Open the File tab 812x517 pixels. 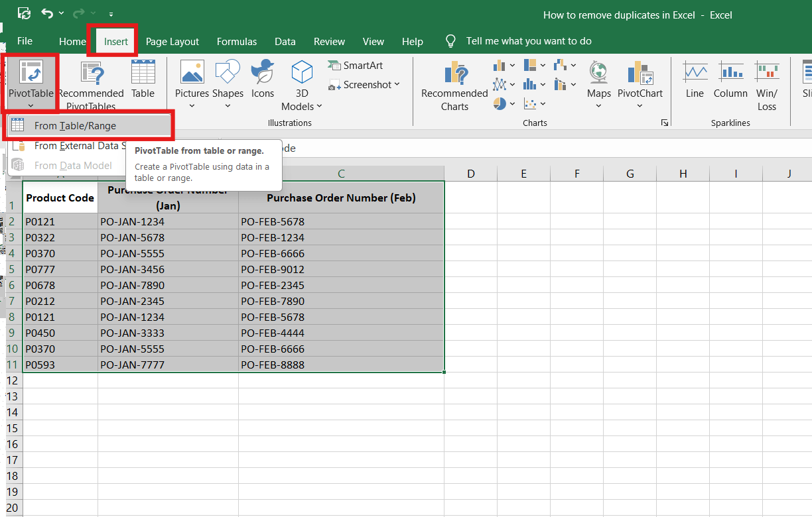[x=25, y=41]
